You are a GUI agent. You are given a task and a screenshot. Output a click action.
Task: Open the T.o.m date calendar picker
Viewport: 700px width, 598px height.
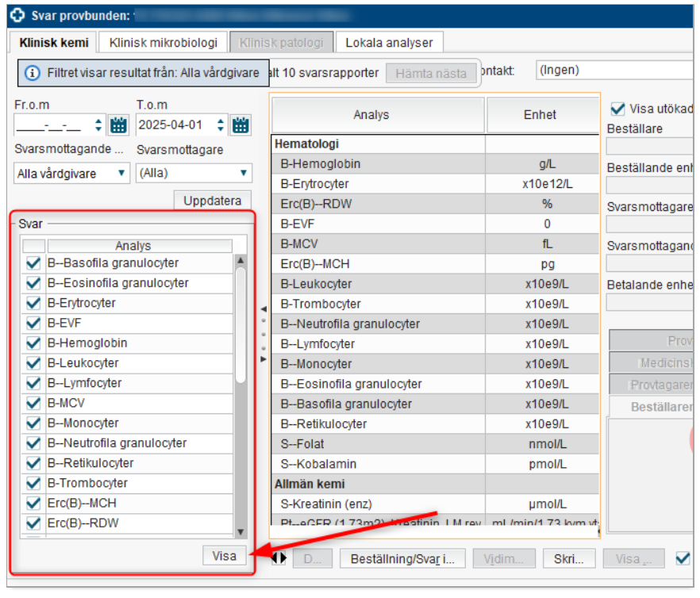click(x=241, y=125)
